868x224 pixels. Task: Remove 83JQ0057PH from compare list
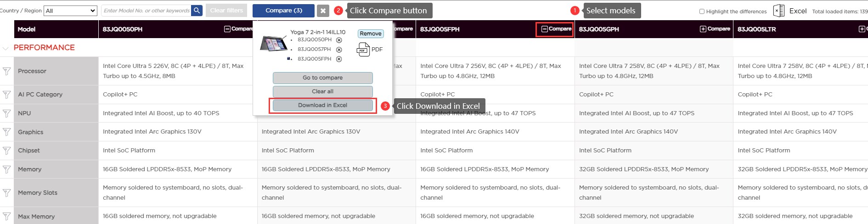click(x=339, y=50)
